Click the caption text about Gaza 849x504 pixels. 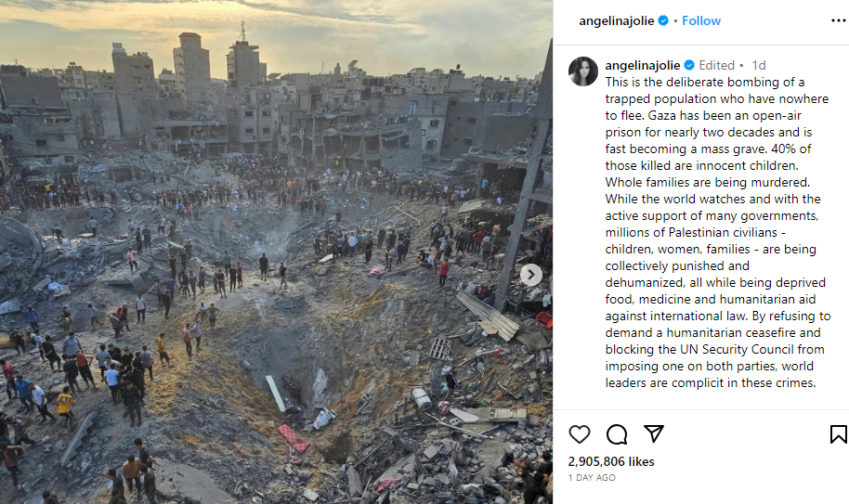tap(717, 232)
